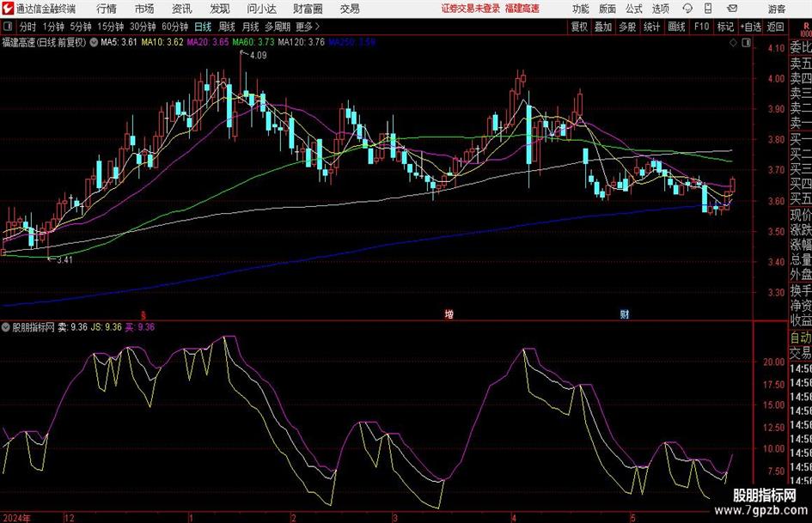Expand the dropdown beside 福建高速(日线 前复权)
Image resolution: width=812 pixels, height=523 pixels.
point(94,42)
